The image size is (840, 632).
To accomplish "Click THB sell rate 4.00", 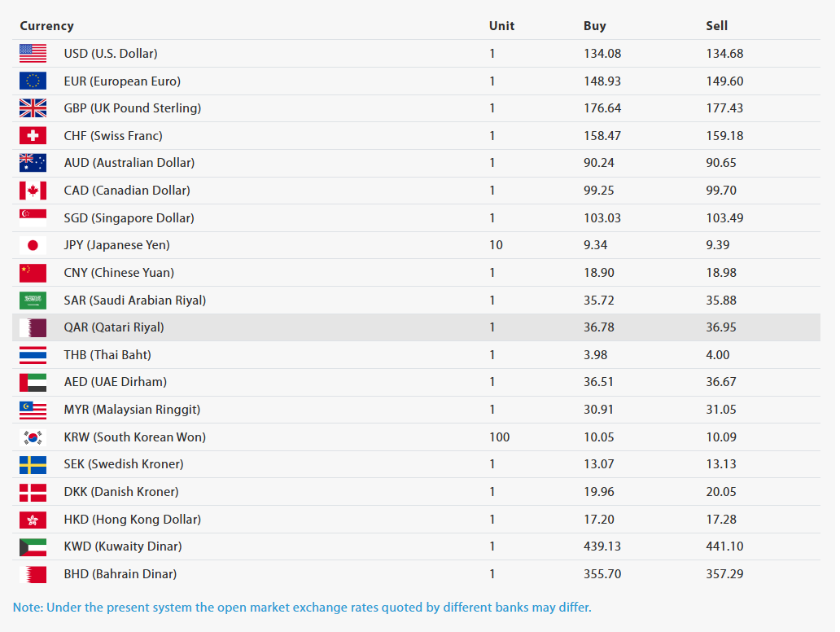I will point(717,355).
